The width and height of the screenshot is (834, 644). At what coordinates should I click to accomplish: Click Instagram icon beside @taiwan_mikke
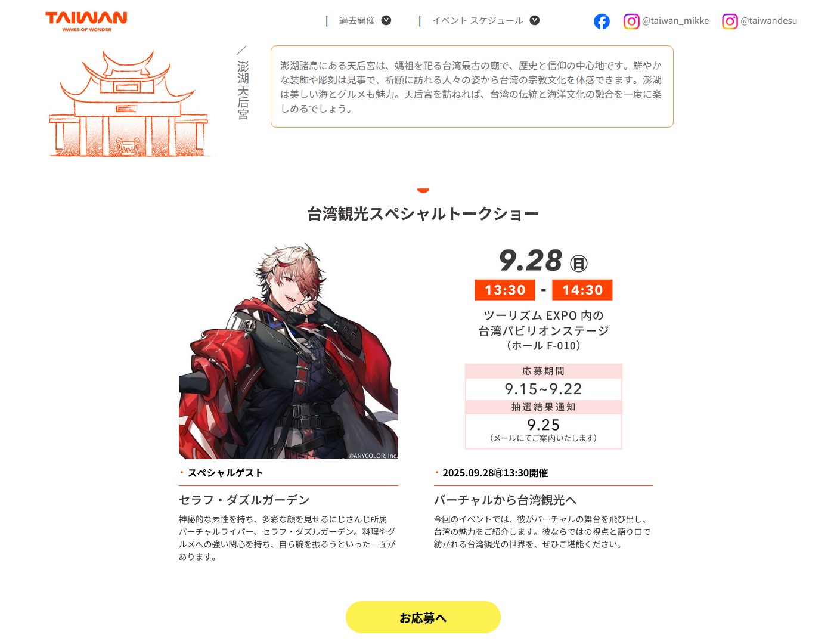(x=631, y=21)
